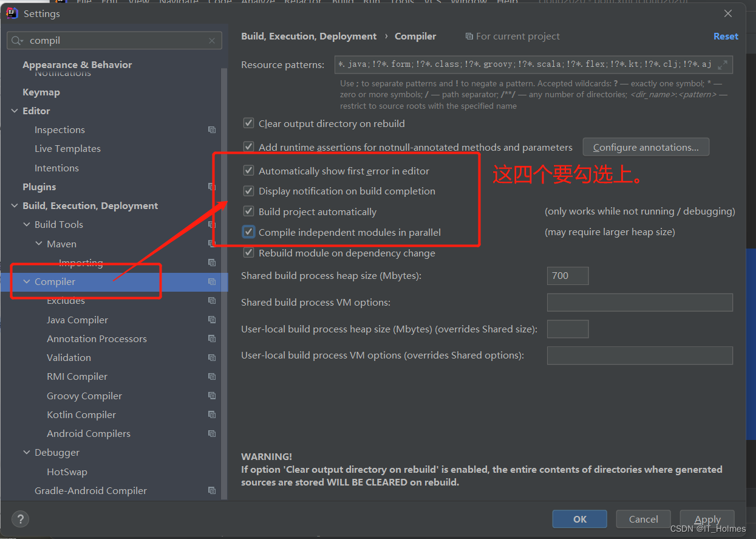Click the User-local build process VM options field
The height and width of the screenshot is (539, 756).
[640, 355]
